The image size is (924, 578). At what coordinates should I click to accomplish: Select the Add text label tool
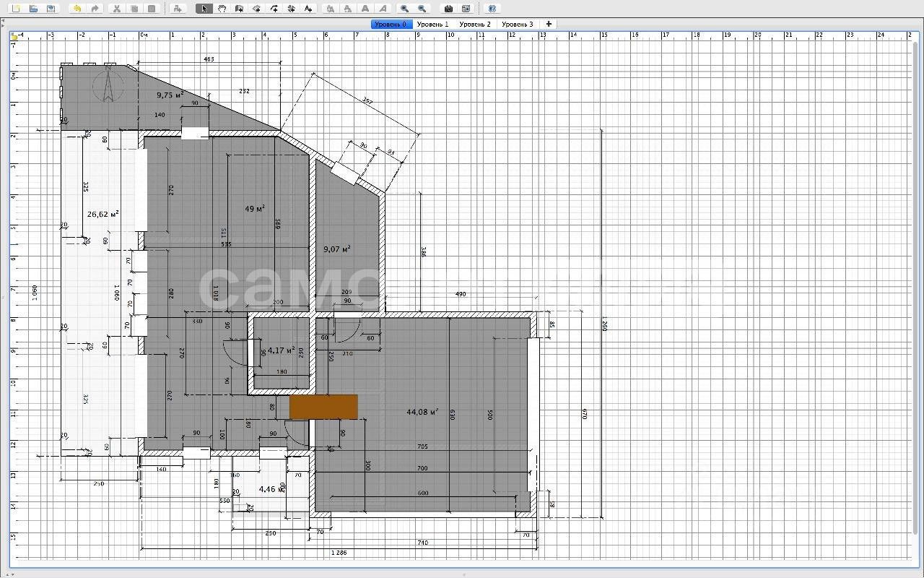tap(309, 9)
